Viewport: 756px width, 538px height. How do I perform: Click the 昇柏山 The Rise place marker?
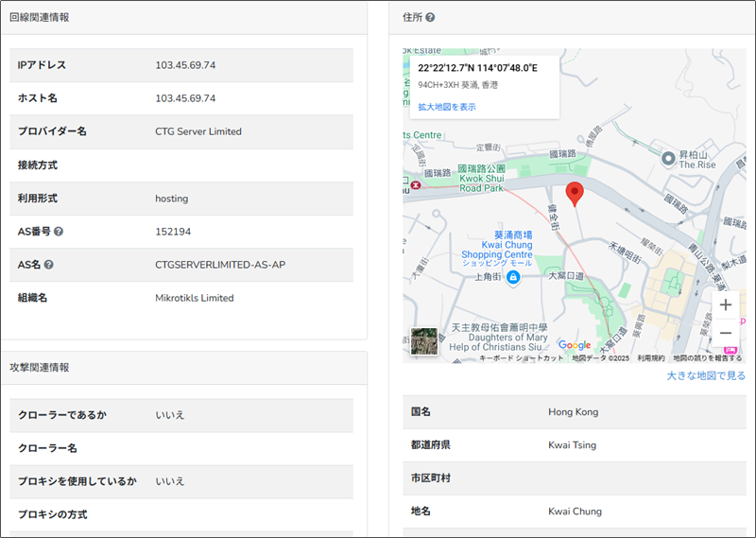[x=669, y=158]
